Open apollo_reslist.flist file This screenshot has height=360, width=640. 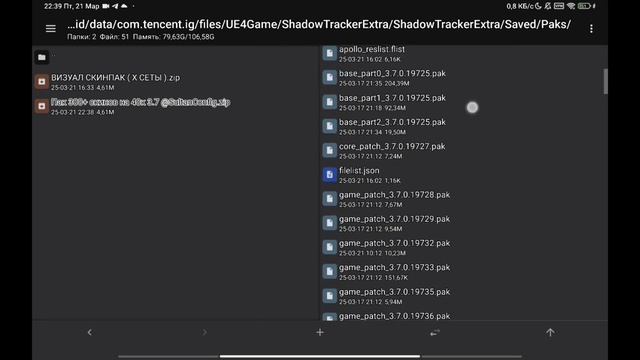pos(461,53)
